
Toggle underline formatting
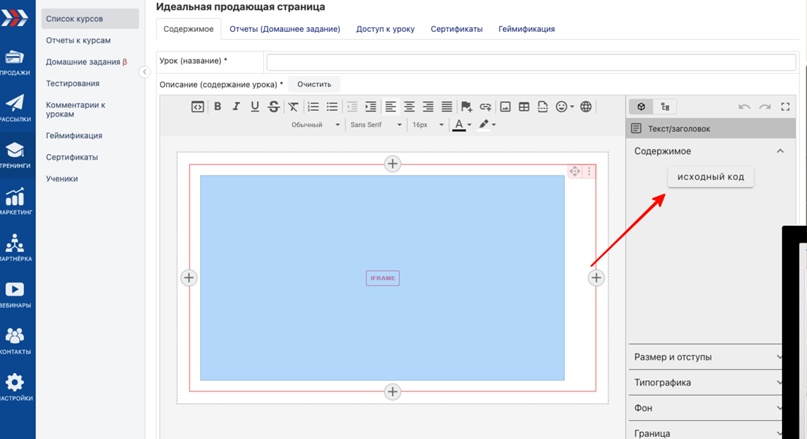[x=254, y=107]
